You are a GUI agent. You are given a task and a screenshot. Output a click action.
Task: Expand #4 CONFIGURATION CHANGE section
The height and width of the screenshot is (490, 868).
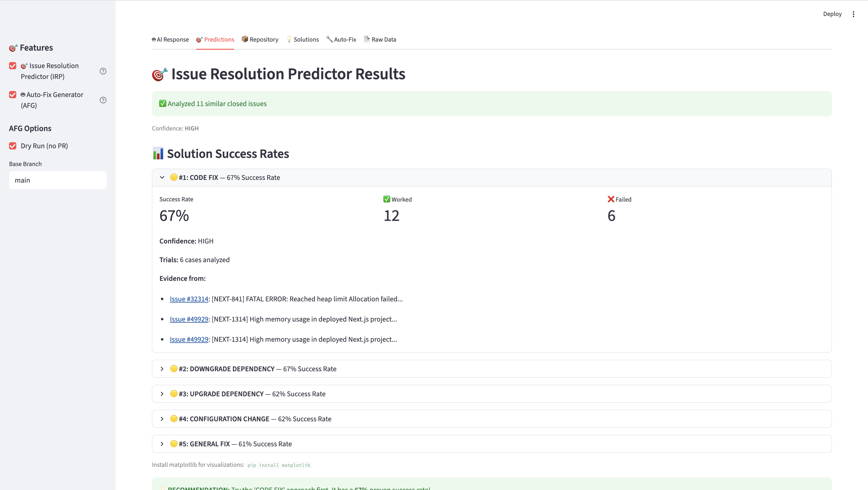tap(162, 419)
